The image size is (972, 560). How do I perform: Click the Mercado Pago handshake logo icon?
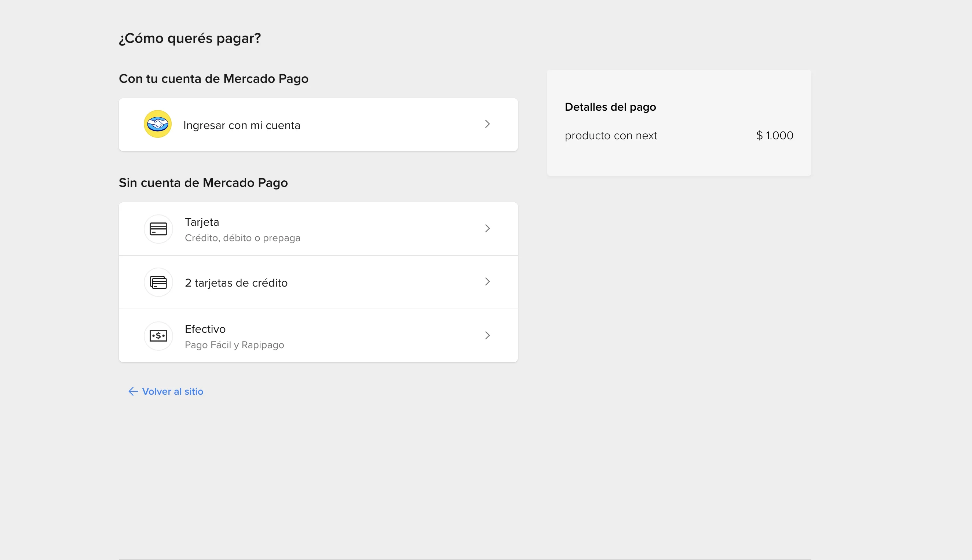(158, 124)
